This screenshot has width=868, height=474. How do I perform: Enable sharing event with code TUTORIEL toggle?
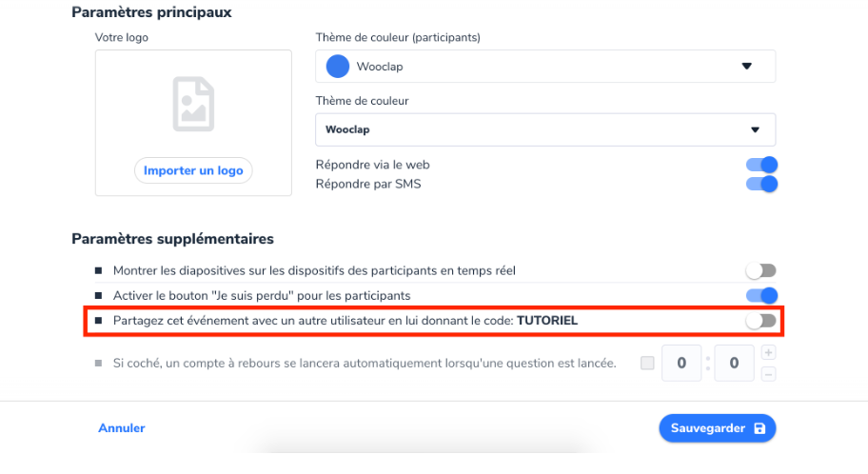point(760,321)
